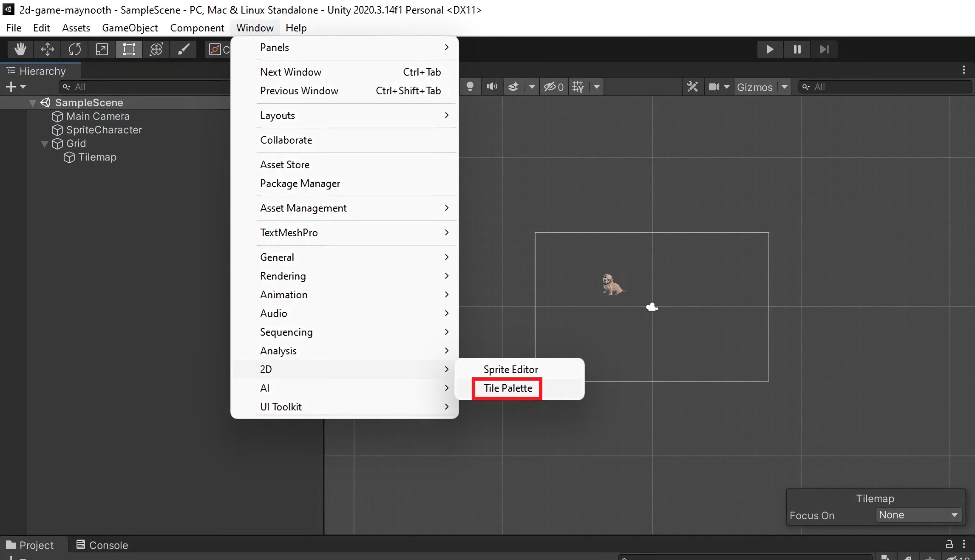The image size is (975, 560).
Task: Click the Tilemap node in Hierarchy
Action: [x=97, y=156]
